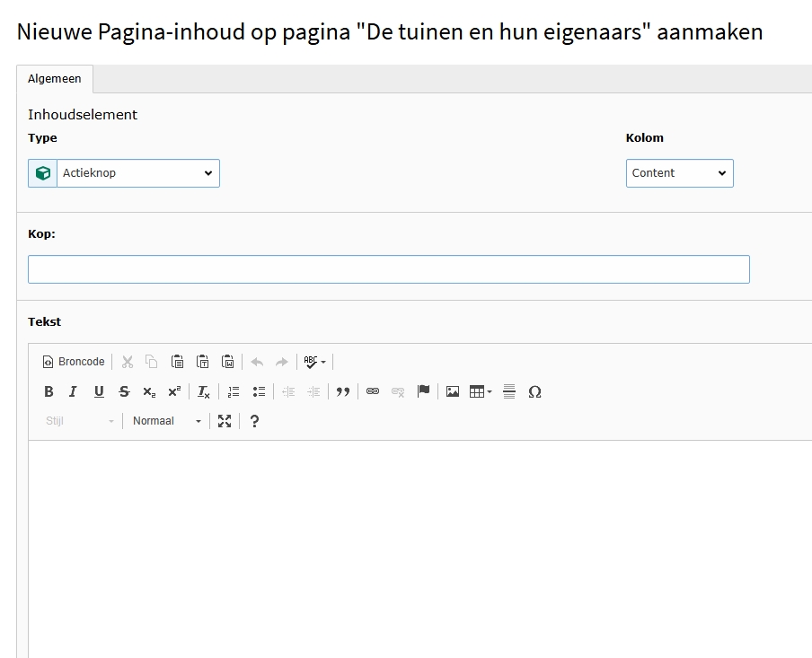Toggle italic formatting in the editor toolbar
Viewport: 812px width, 658px height.
click(74, 391)
